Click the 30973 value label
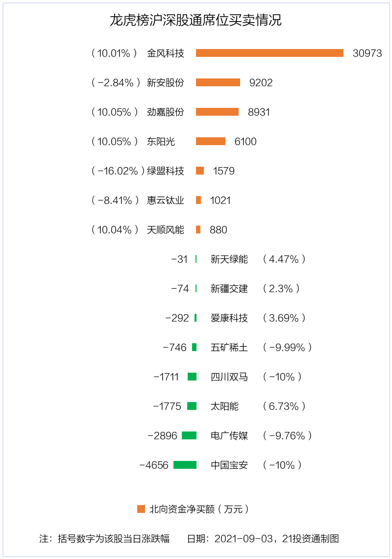Screen dimensions: 392x559 (x=367, y=53)
